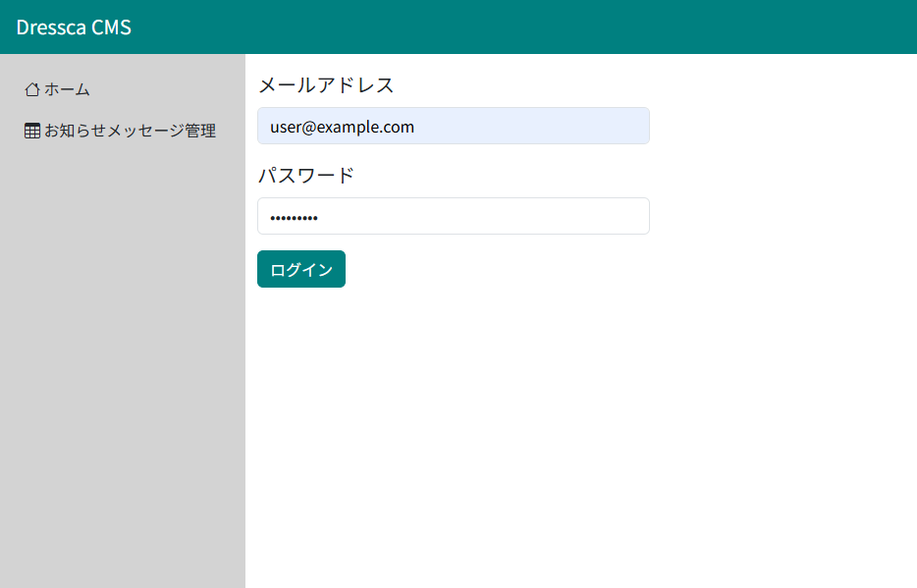This screenshot has height=588, width=917.
Task: Click the user@example.com text in the email field
Action: tap(342, 127)
